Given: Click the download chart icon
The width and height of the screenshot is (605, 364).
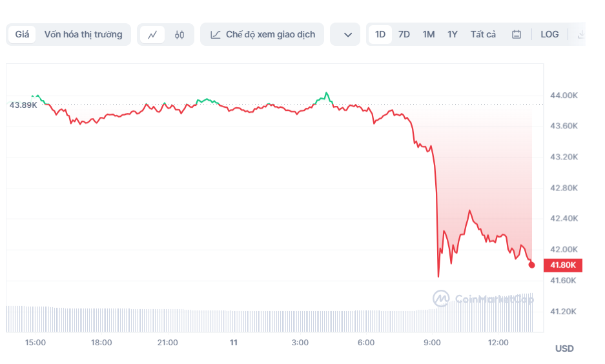Looking at the screenshot, I should pyautogui.click(x=580, y=35).
